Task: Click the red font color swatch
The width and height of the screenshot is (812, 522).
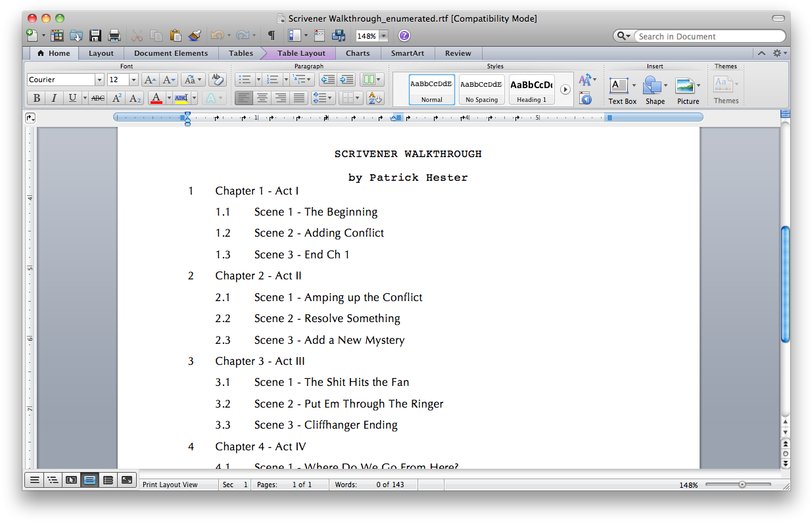Action: [156, 98]
